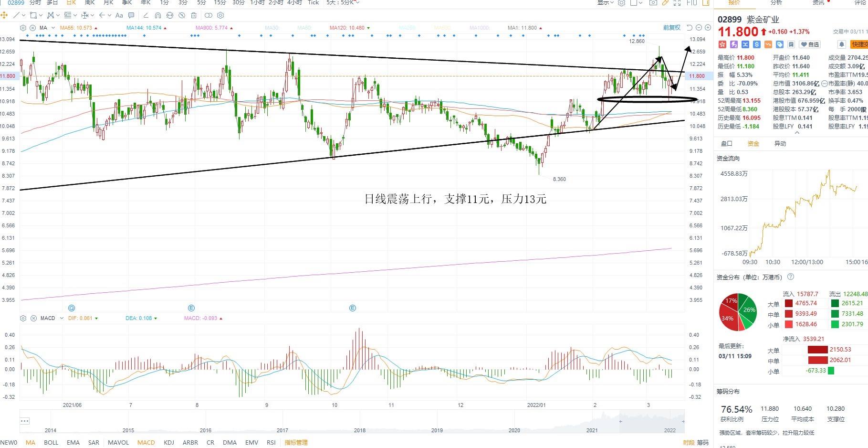Viewport: 868px width, 448px height.
Task: Hide all drawings with the eye-slash icon
Action: click(182, 15)
